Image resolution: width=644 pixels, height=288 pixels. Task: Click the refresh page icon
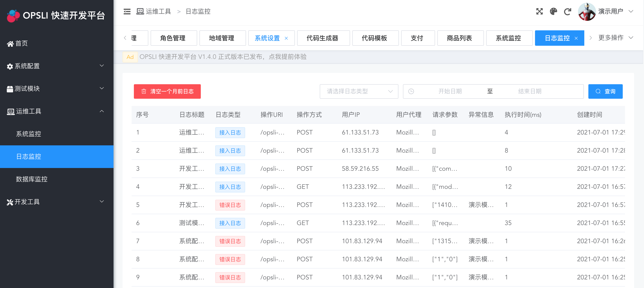coord(567,12)
